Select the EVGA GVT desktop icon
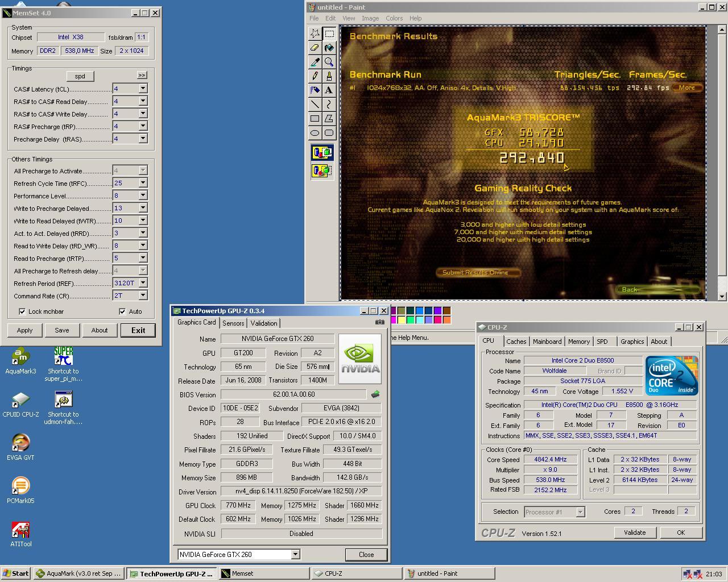This screenshot has width=728, height=582. point(20,447)
